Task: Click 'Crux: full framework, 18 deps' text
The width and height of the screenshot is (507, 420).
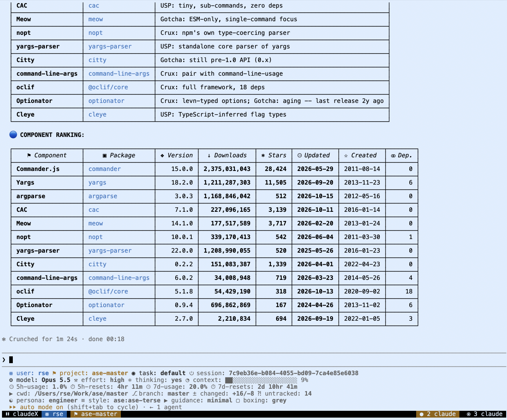Action: [212, 87]
